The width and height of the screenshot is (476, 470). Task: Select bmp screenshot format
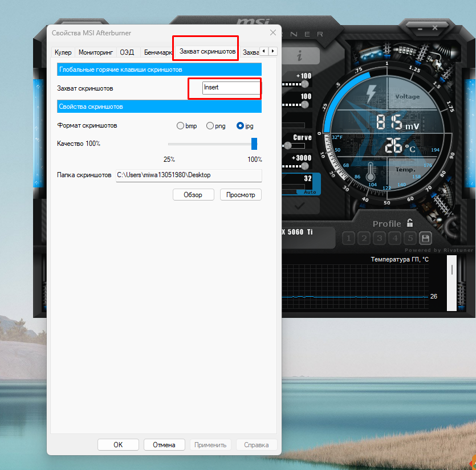click(x=187, y=125)
